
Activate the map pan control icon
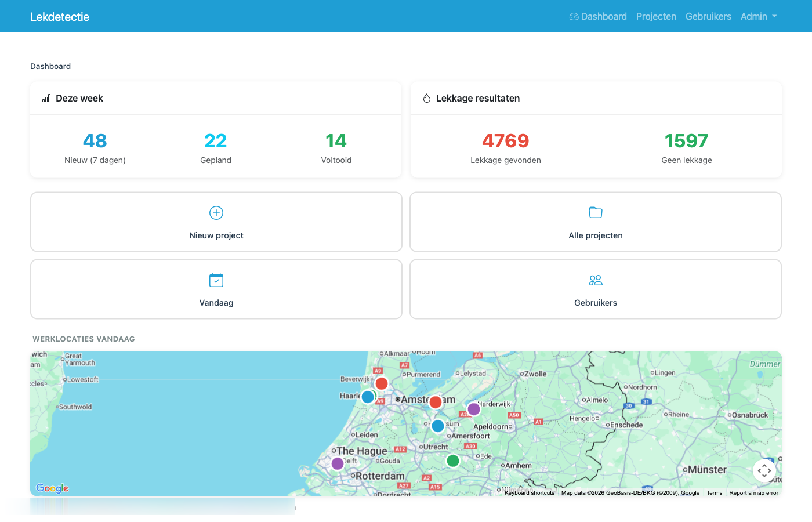(764, 470)
